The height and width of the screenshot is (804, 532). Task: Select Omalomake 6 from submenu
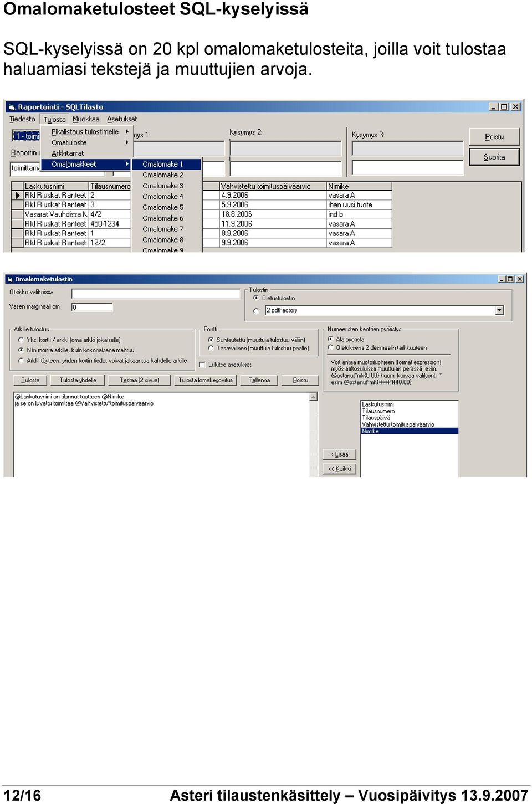[x=166, y=218]
